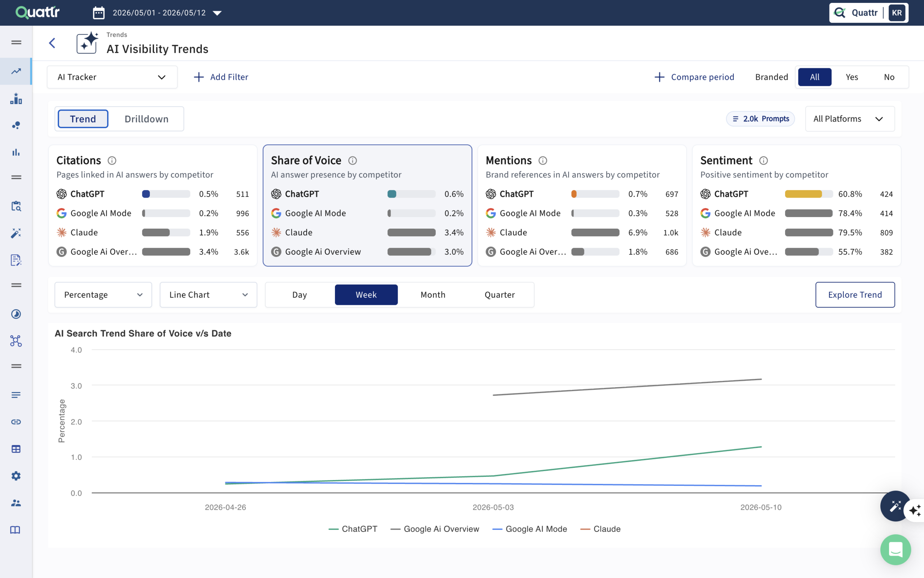Select the Share of Voice metric card
The height and width of the screenshot is (578, 924).
tap(367, 206)
